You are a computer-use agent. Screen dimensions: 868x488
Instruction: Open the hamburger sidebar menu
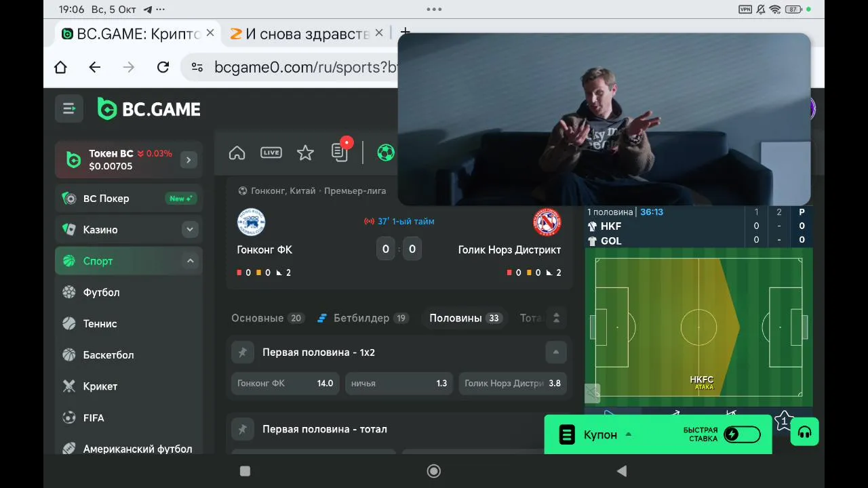[x=68, y=108]
